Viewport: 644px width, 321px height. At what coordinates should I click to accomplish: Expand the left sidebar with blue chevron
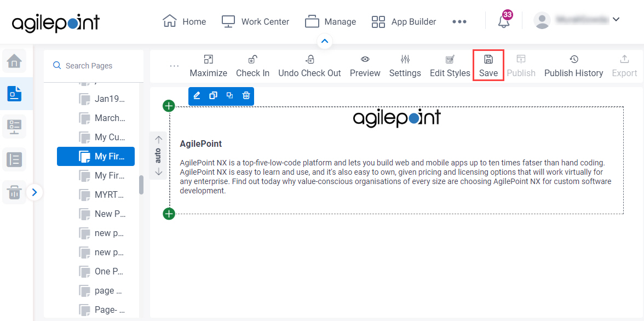tap(34, 192)
